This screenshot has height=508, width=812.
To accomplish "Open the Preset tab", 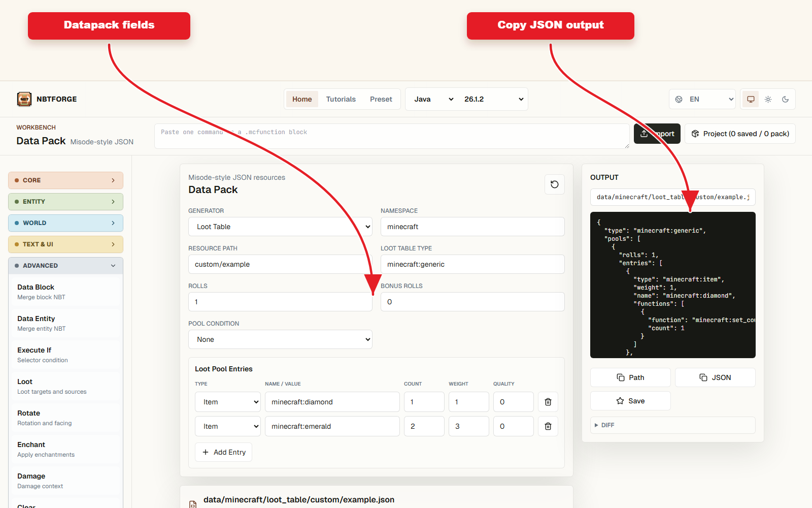I will 381,99.
